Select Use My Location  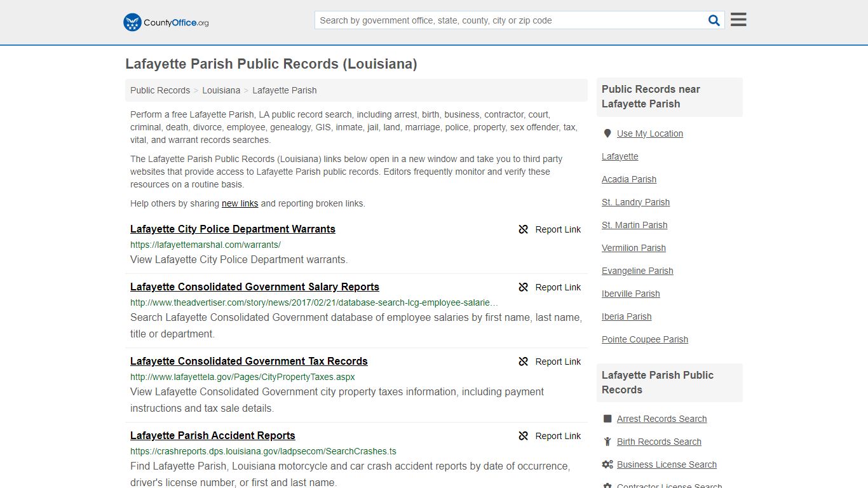click(650, 133)
